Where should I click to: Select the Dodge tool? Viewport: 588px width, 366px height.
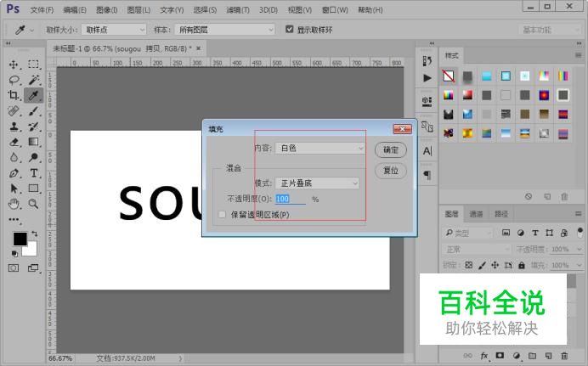[33, 157]
